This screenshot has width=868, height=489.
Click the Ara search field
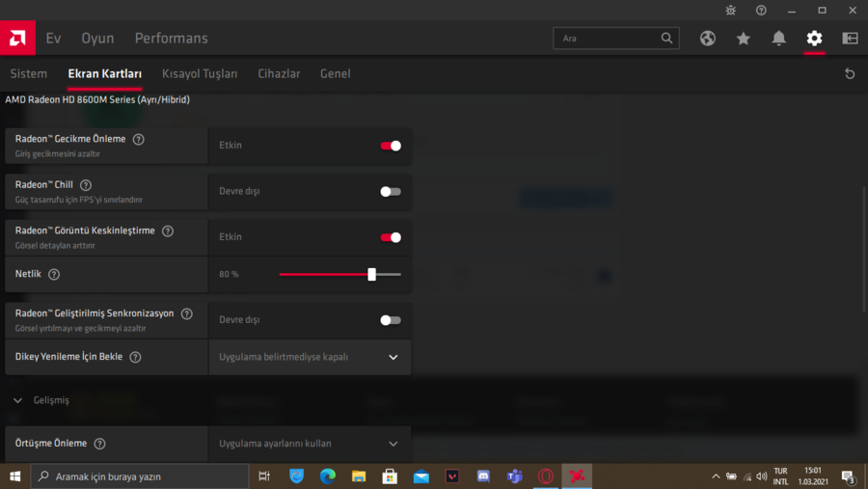click(608, 39)
